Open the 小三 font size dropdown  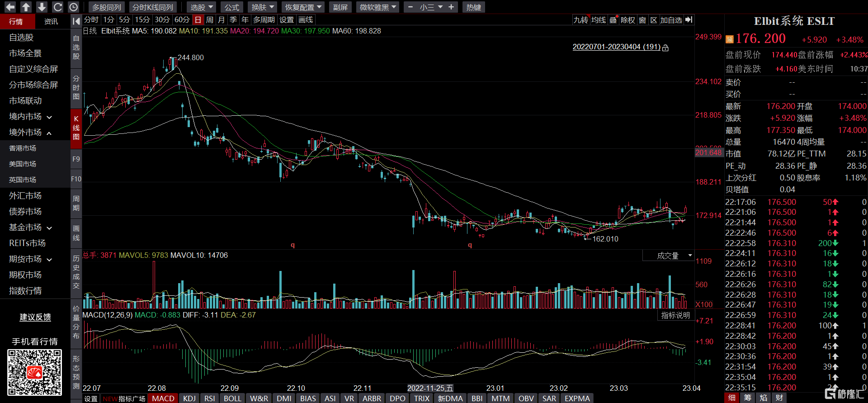point(431,7)
